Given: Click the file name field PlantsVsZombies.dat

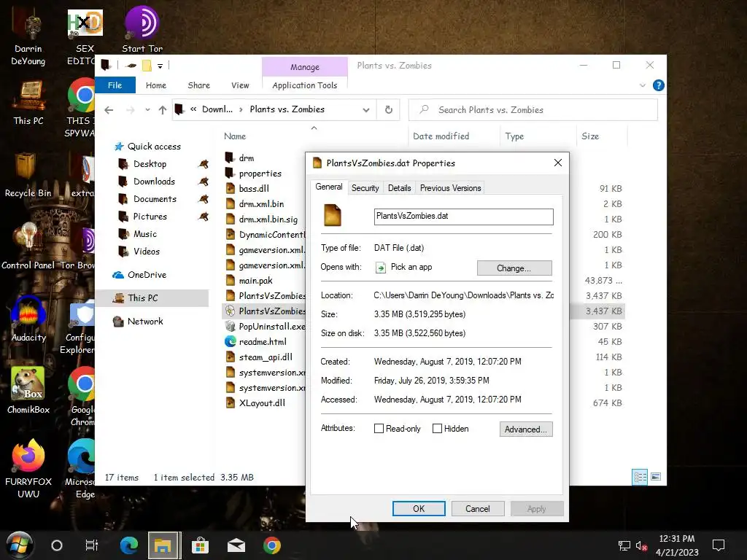Looking at the screenshot, I should pos(463,216).
